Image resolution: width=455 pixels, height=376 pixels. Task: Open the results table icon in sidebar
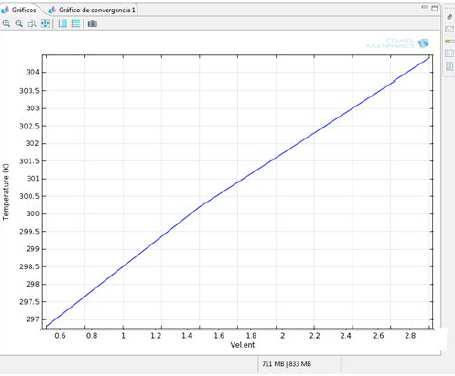449,53
